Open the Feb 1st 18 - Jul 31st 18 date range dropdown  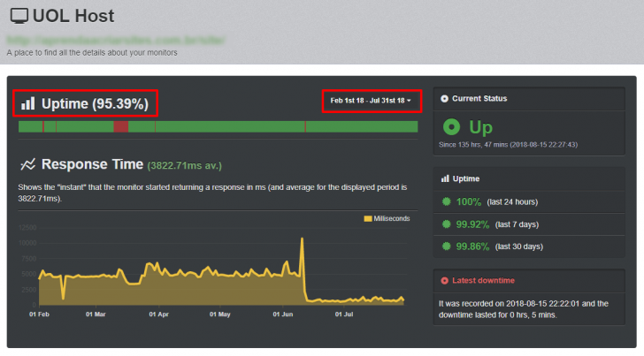click(x=371, y=101)
